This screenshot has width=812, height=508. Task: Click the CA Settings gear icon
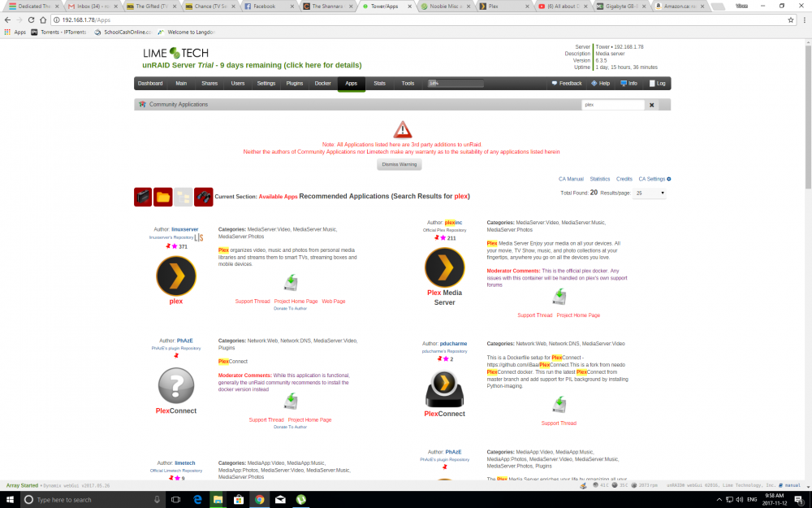coord(669,179)
